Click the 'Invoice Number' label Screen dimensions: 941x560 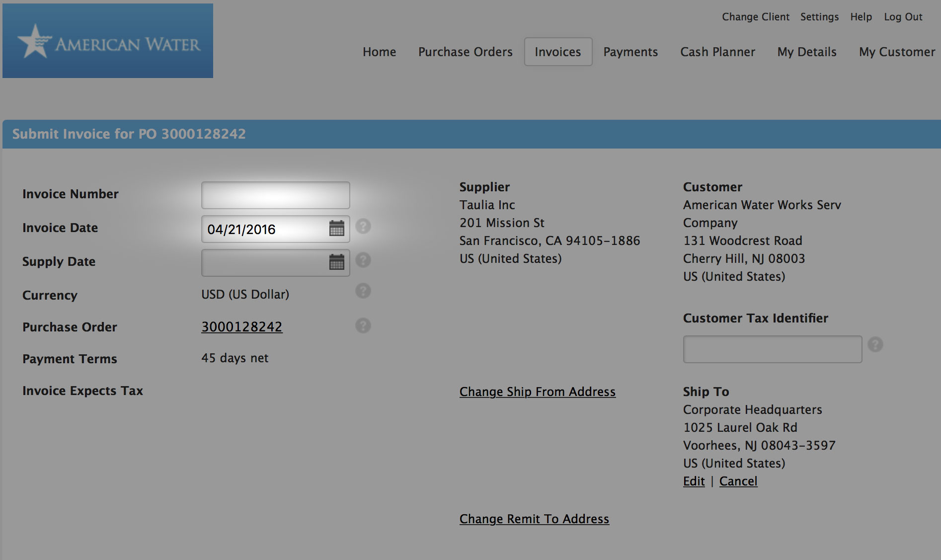point(71,194)
